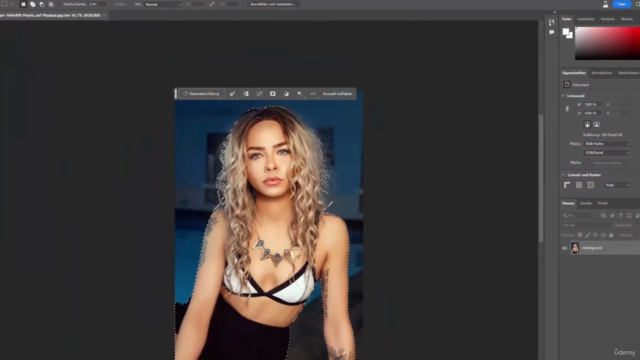Click the Weiche Kante feather input field
This screenshot has width=640, height=360.
[98, 4]
